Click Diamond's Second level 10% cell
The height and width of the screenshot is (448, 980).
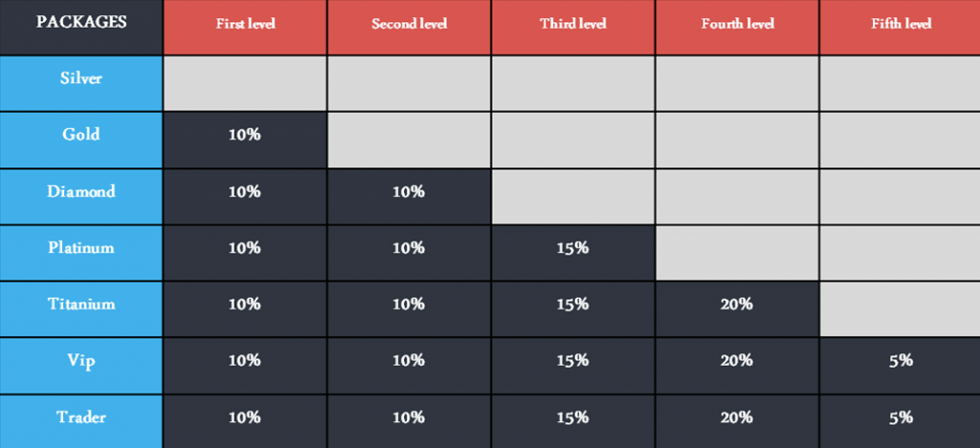pos(409,196)
